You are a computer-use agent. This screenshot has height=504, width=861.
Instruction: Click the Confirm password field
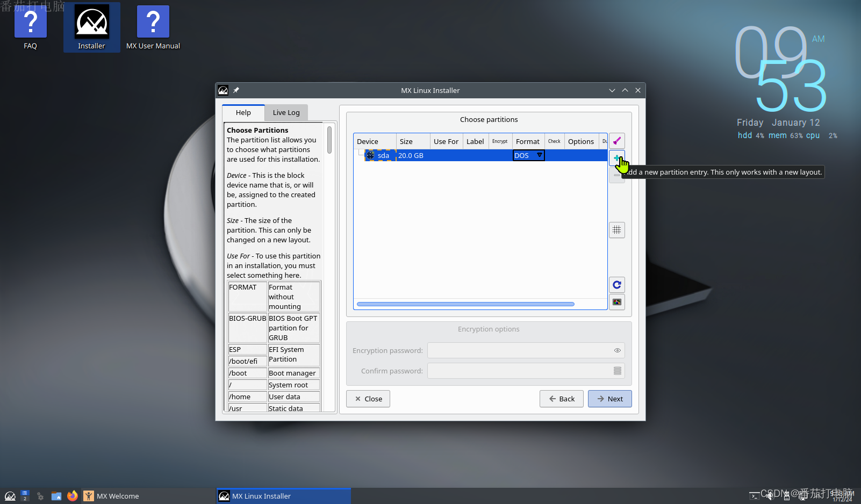[x=526, y=371]
